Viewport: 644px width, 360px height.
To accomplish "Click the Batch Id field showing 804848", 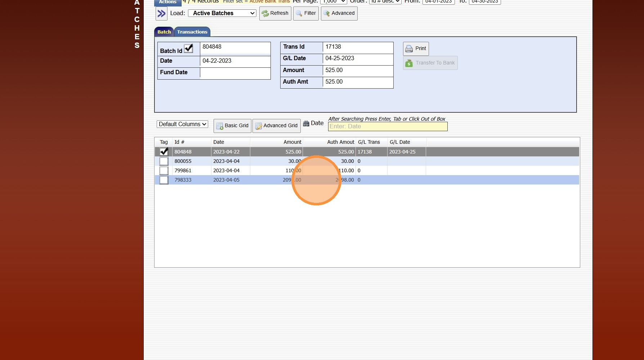I will point(235,48).
